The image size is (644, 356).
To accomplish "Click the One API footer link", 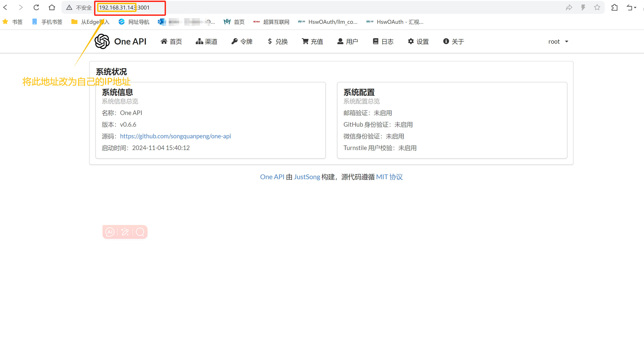I will click(272, 177).
